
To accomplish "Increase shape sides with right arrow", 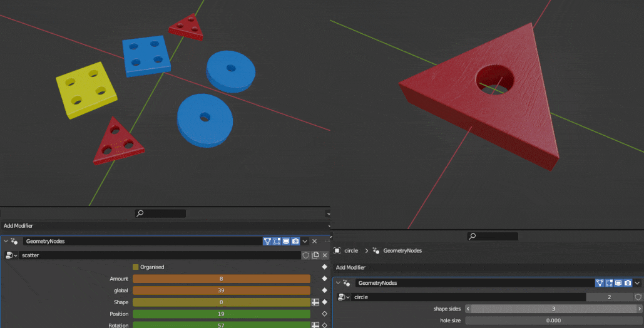I will (640, 309).
